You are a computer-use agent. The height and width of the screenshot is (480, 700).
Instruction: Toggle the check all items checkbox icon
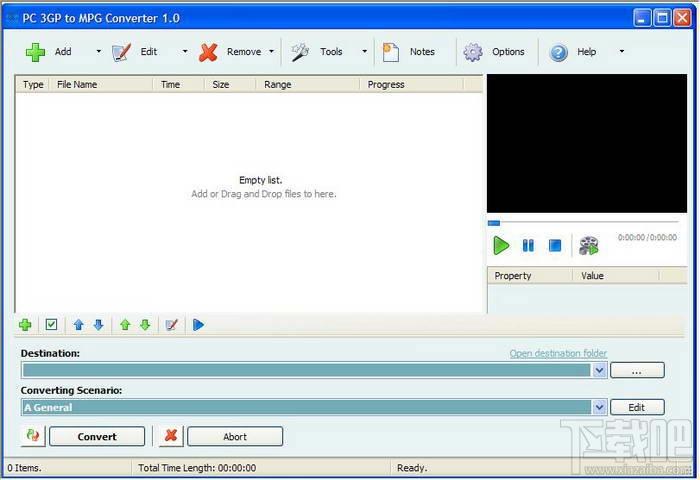[51, 325]
